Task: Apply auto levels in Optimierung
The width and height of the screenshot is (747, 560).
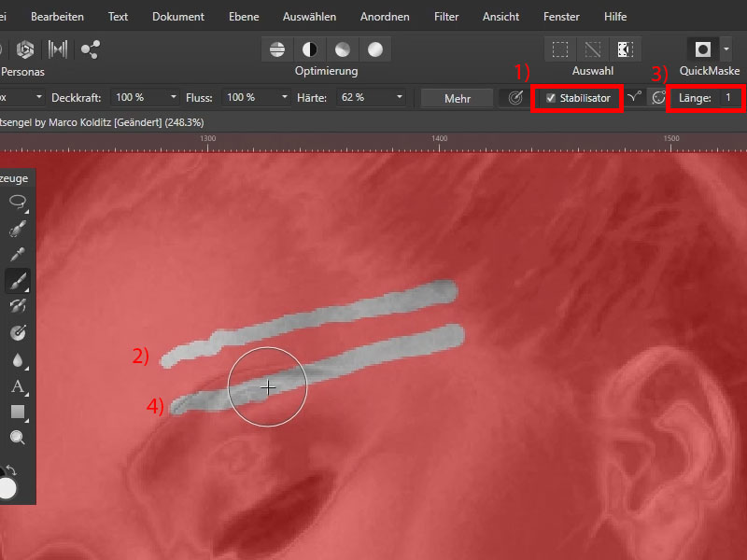Action: [277, 49]
